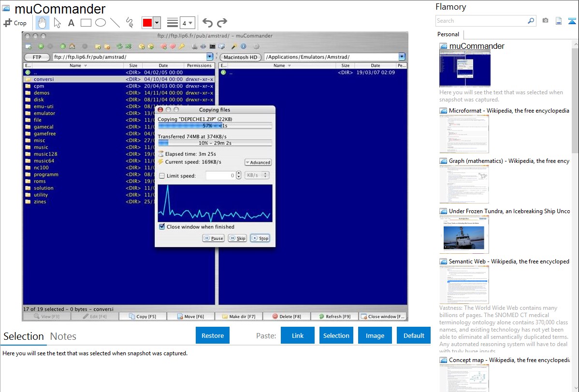The image size is (579, 392).
Task: Click the Make dir [F7] button
Action: [239, 317]
